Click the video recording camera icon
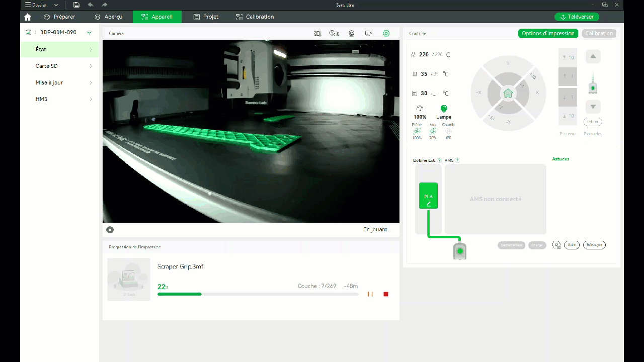The width and height of the screenshot is (644, 362). pyautogui.click(x=369, y=33)
